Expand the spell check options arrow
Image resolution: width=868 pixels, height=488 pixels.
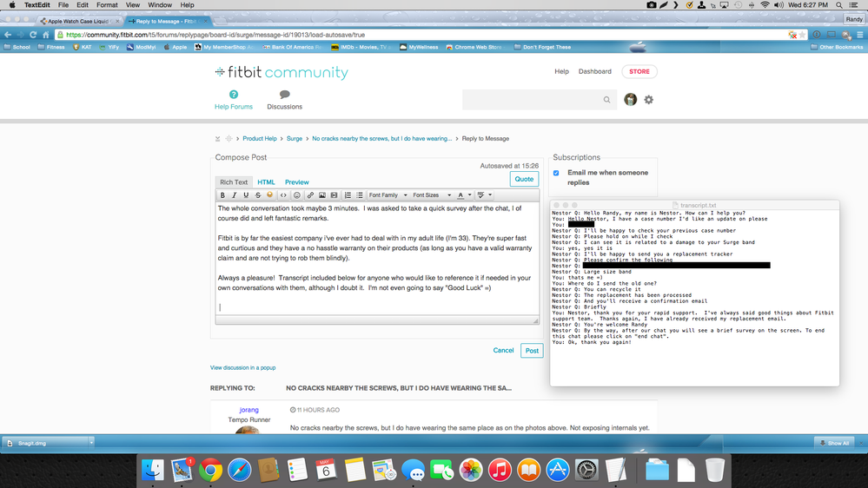[x=490, y=195]
